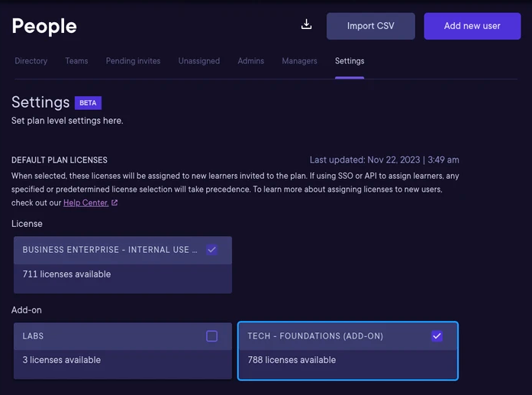
Task: Click the Add-on section label
Action: 27,310
